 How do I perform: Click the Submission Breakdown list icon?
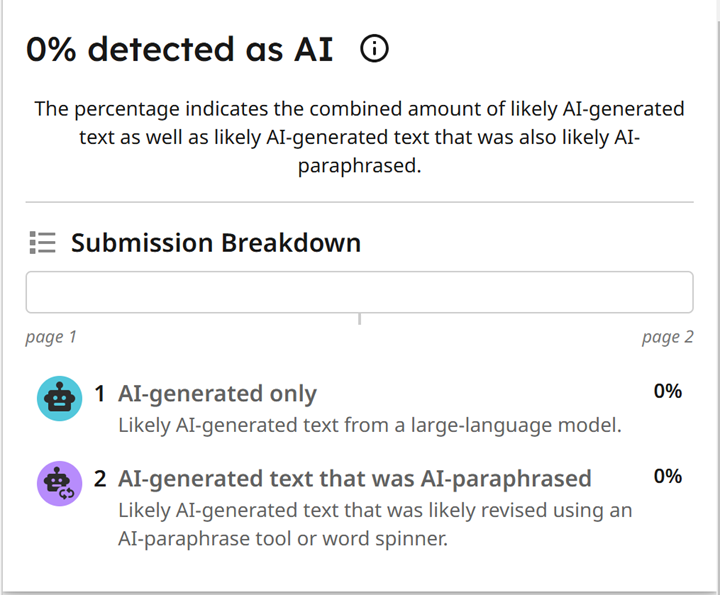click(x=42, y=242)
